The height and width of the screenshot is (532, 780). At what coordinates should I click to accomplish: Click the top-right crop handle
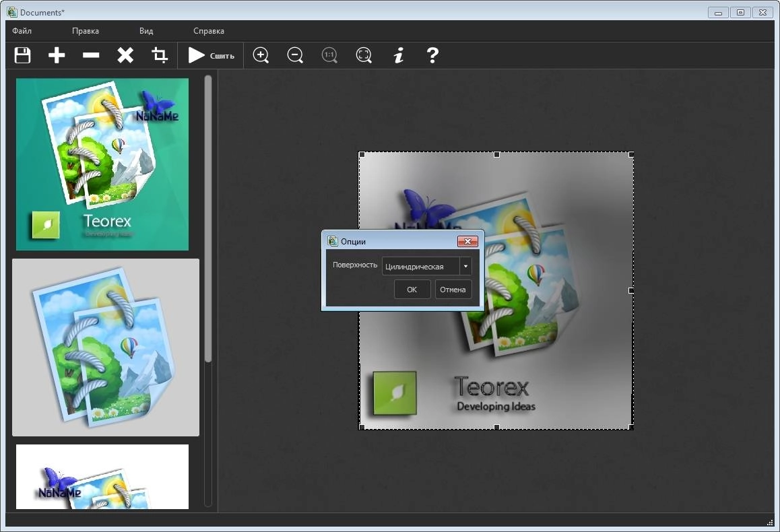[x=631, y=155]
